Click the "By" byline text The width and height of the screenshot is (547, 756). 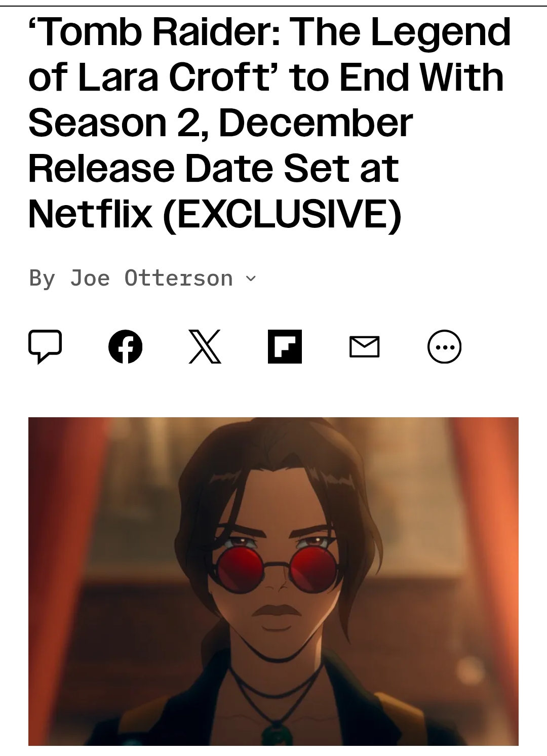tap(42, 278)
